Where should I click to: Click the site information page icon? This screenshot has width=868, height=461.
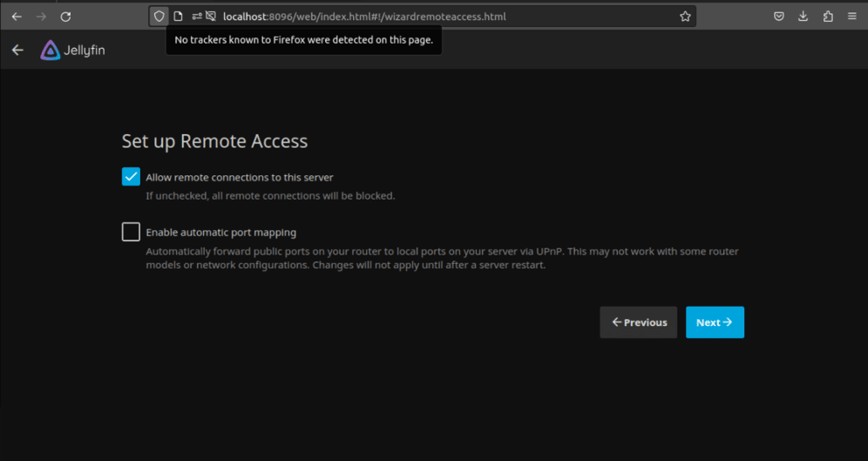pos(178,17)
